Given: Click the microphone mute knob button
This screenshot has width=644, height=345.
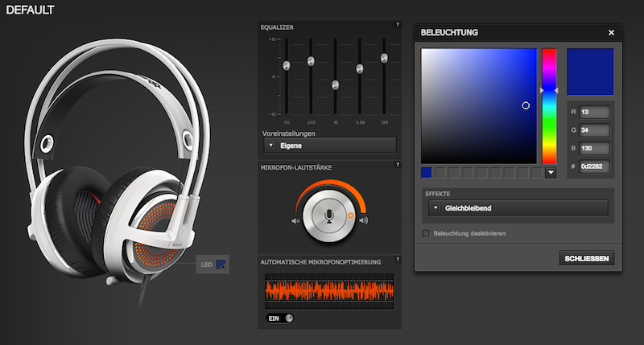Looking at the screenshot, I should tap(328, 216).
